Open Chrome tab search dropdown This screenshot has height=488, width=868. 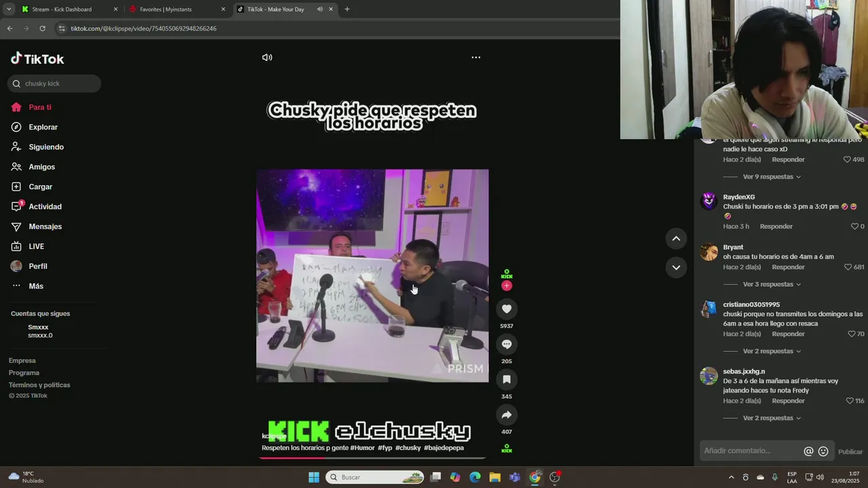click(8, 9)
